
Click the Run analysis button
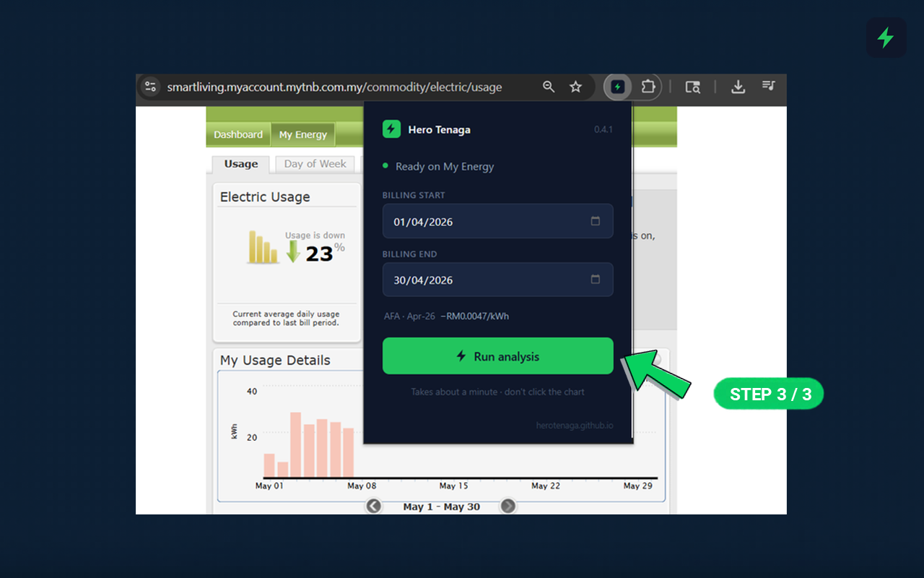[x=498, y=356]
